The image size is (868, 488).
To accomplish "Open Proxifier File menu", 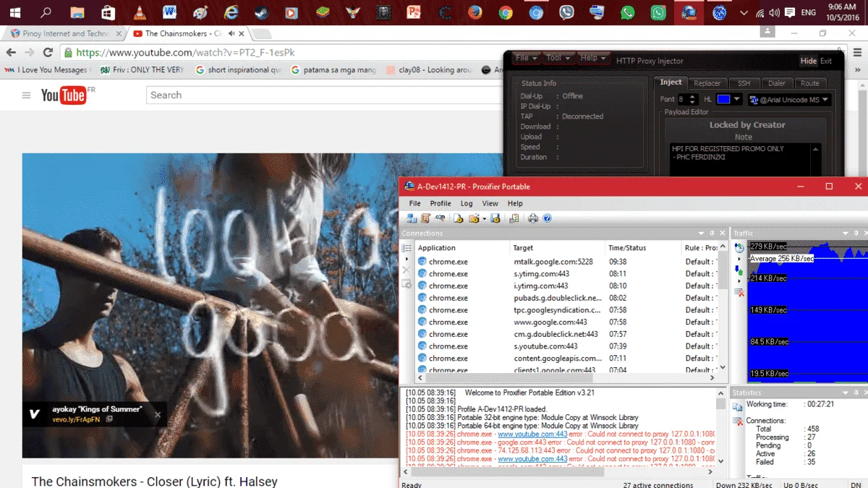I will pyautogui.click(x=414, y=204).
